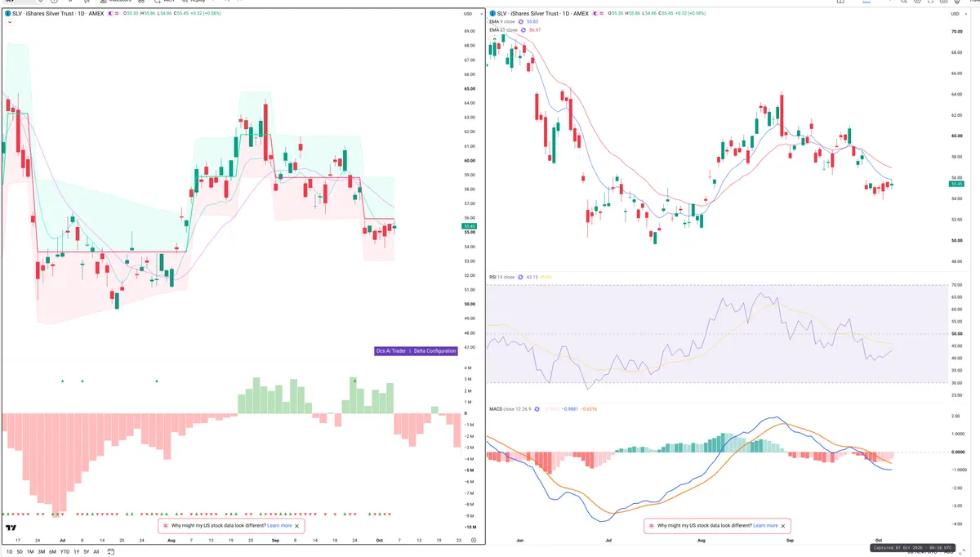The height and width of the screenshot is (557, 980).
Task: Collapse the indicator legend chevron in left chart
Action: pos(10,22)
